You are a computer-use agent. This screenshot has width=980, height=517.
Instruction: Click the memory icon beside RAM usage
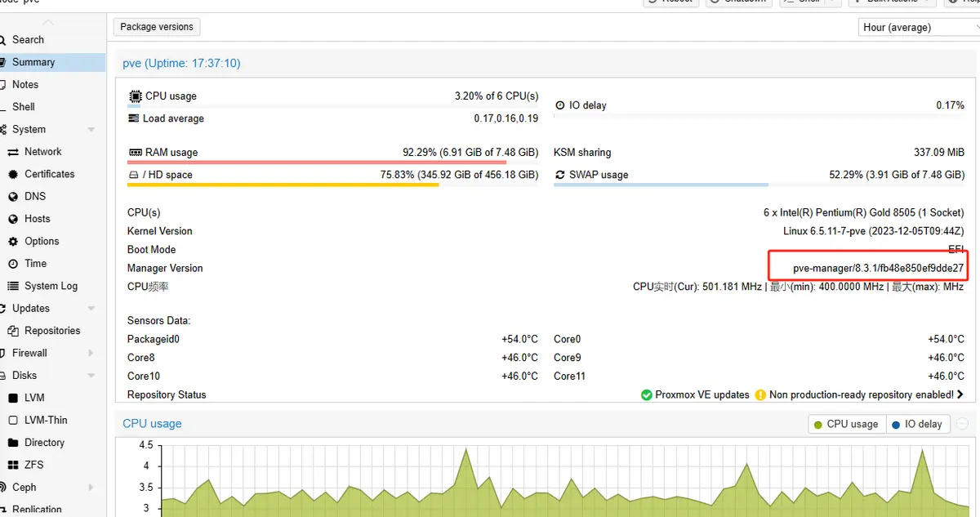click(x=135, y=153)
